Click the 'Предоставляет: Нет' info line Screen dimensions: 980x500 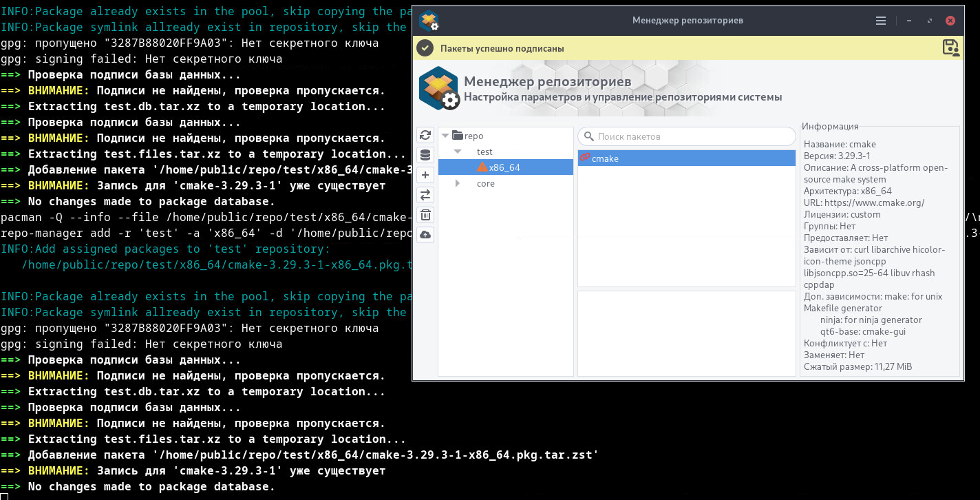[846, 238]
